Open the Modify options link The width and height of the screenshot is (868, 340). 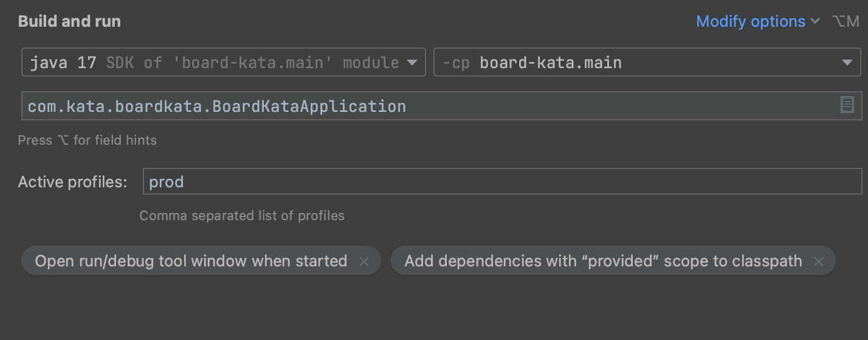tap(750, 22)
